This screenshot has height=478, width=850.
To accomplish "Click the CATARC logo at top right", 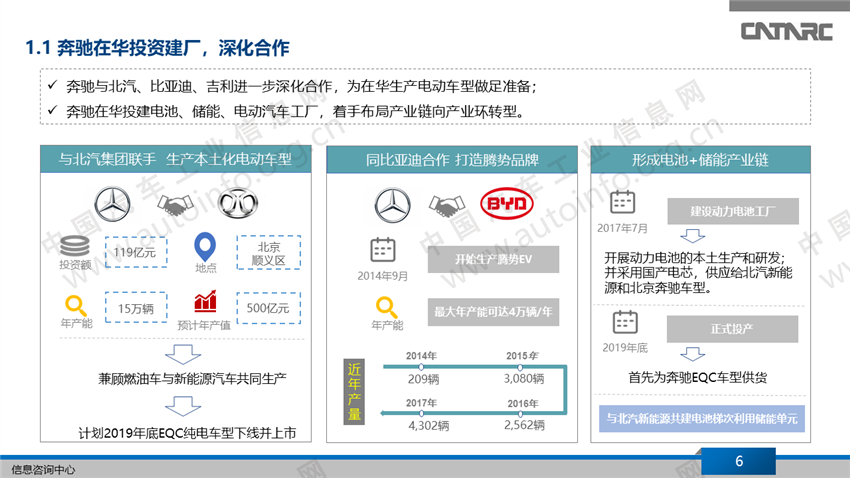I will click(786, 31).
